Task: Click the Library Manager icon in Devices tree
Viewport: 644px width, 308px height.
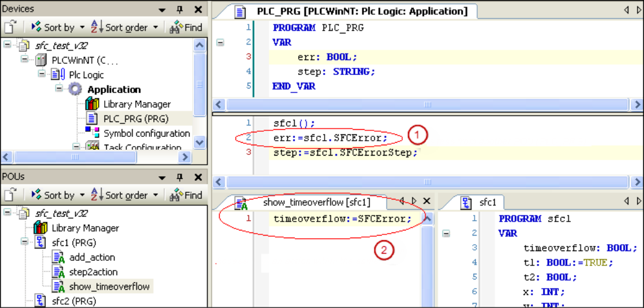Action: [x=92, y=104]
